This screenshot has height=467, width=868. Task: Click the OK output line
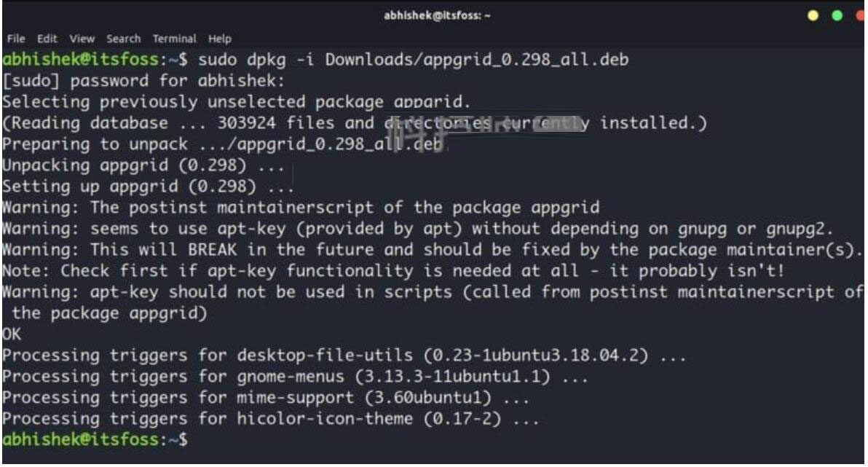12,334
